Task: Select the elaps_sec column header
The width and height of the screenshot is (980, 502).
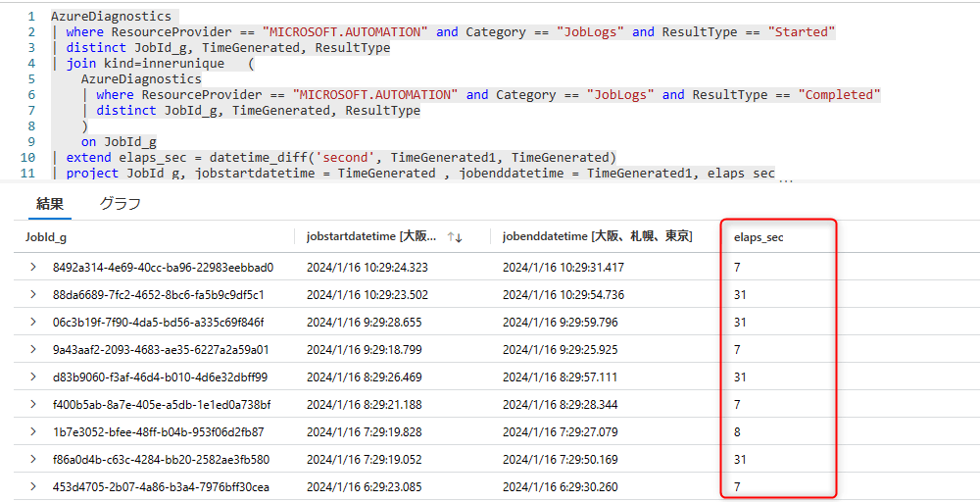Action: pyautogui.click(x=759, y=237)
